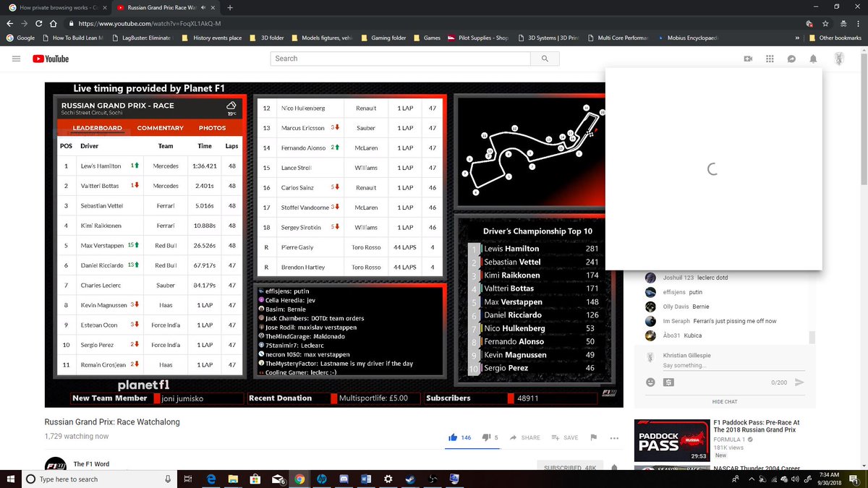The height and width of the screenshot is (488, 868).
Task: Open the LagBuster bookmark
Action: pos(142,38)
